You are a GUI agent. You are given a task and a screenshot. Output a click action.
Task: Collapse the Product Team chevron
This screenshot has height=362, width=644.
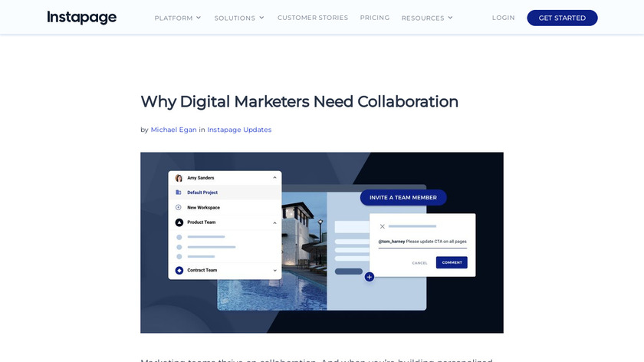[x=274, y=222]
